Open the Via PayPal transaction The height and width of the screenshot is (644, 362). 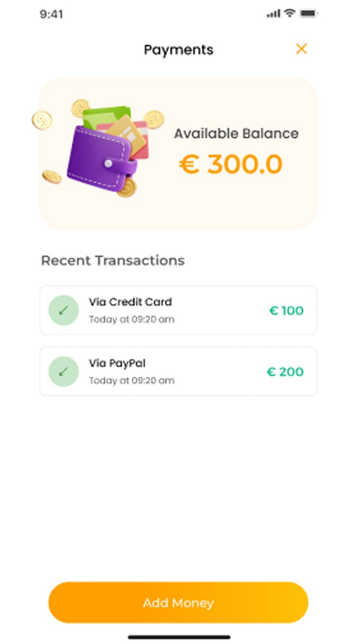(178, 371)
